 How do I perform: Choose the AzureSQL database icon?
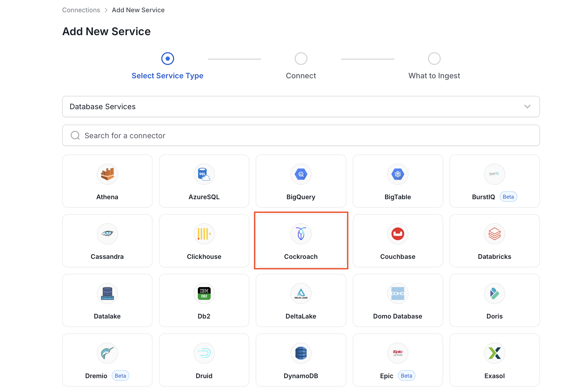point(204,174)
